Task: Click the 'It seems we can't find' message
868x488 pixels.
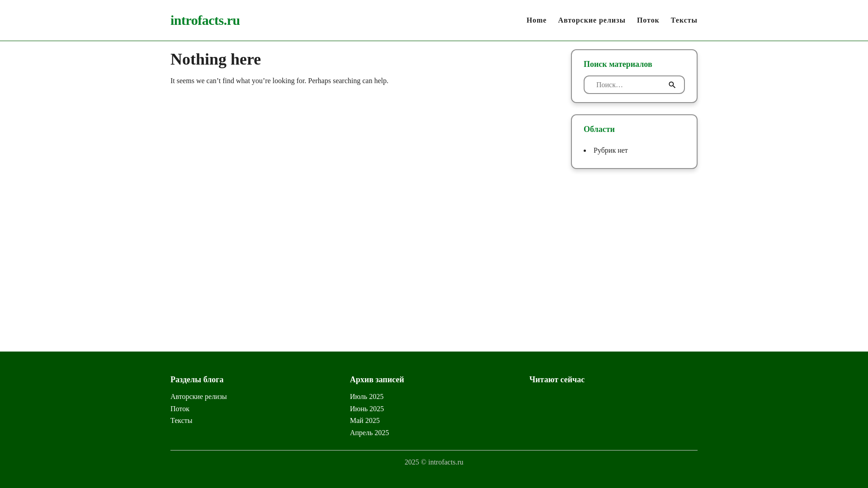Action: pos(279,81)
